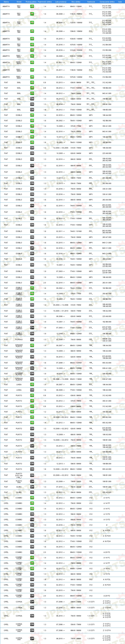Image resolution: width=125 pixels, height=644 pixels.
Task: Click diesel ON icon for Doblo 1.6 02.2011 row
Action: tap(32, 231)
